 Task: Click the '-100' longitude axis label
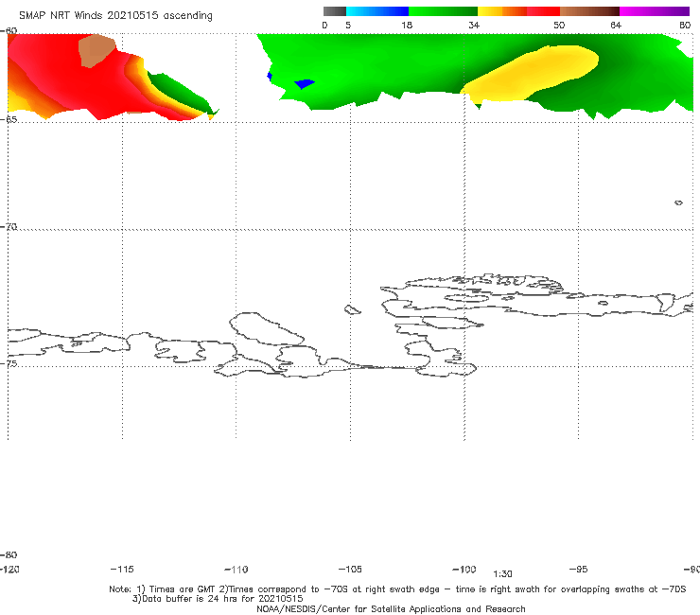[x=464, y=570]
